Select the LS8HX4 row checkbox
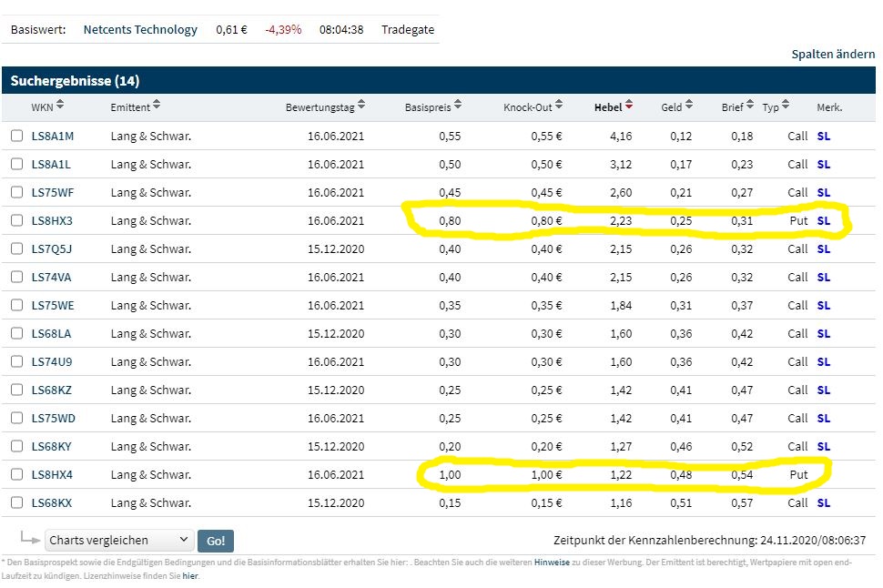This screenshot has width=883, height=588. pyautogui.click(x=17, y=474)
